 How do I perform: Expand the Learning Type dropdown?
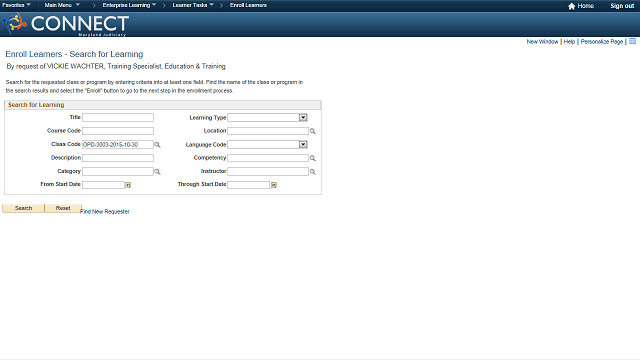[303, 118]
